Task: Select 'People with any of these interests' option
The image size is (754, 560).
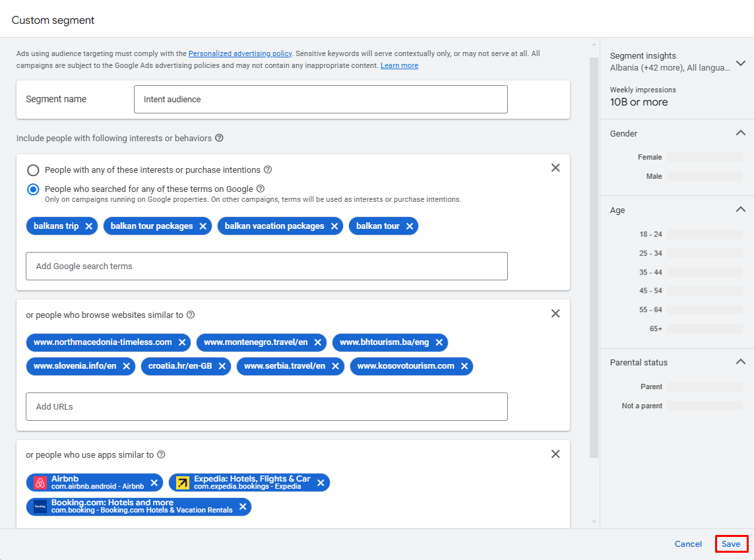Action: 33,170
